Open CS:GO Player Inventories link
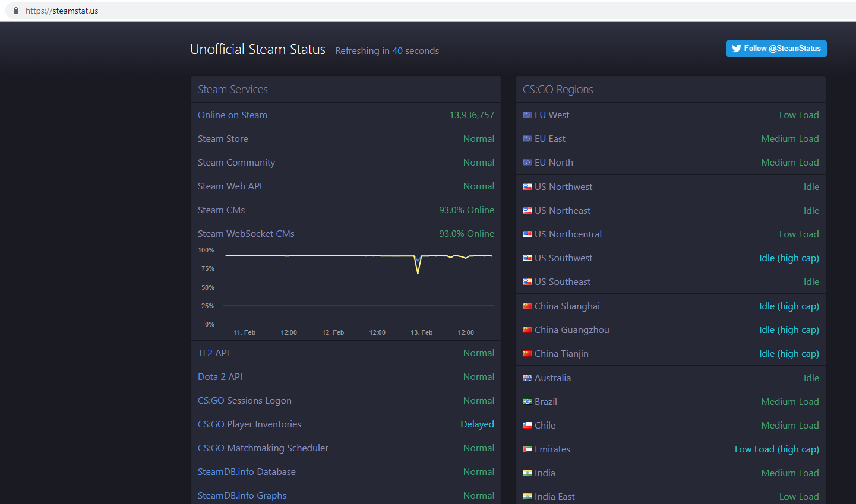 coord(249,424)
